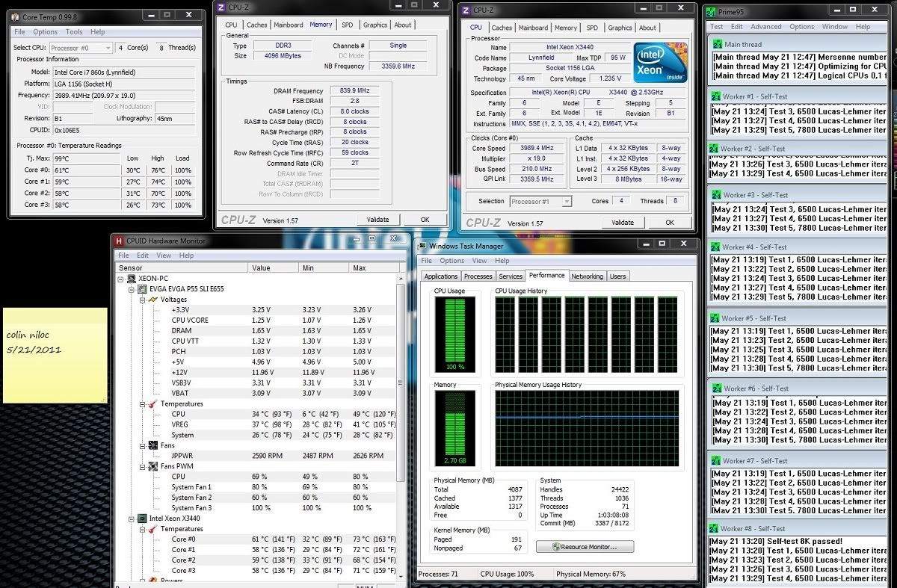Select the System Fan 3 row
This screenshot has width=897, height=588.
(x=256, y=508)
